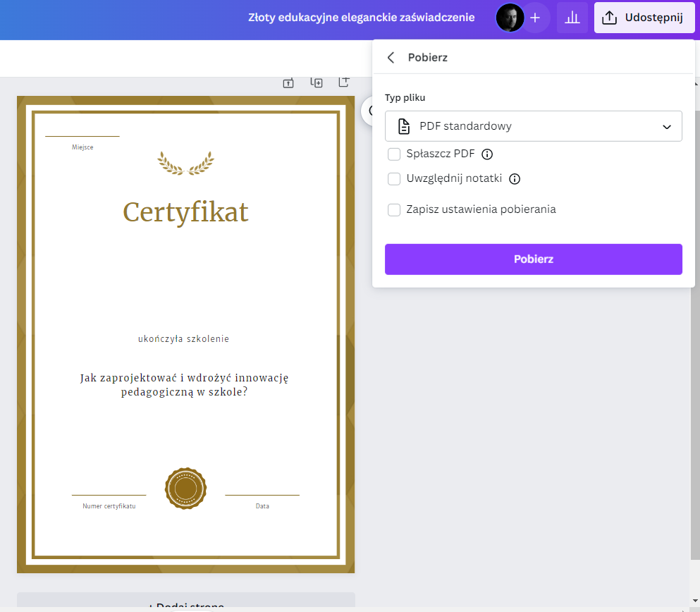This screenshot has width=700, height=612.
Task: Click the 'Typ pliku' label
Action: [405, 98]
